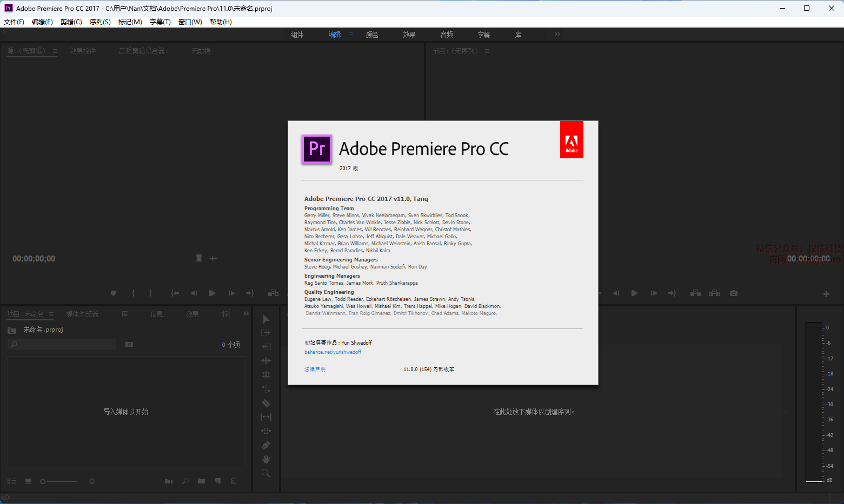This screenshot has height=504, width=844.
Task: Click the New Bin folder icon
Action: click(201, 481)
